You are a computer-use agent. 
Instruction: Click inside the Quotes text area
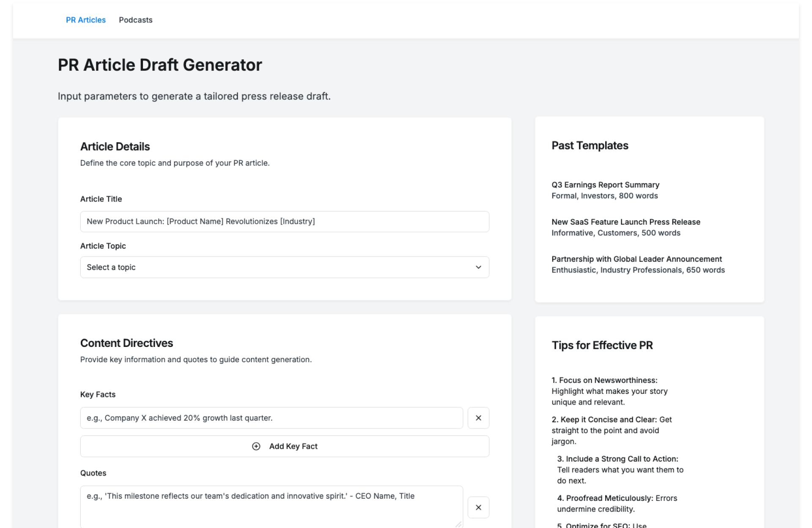(271, 506)
